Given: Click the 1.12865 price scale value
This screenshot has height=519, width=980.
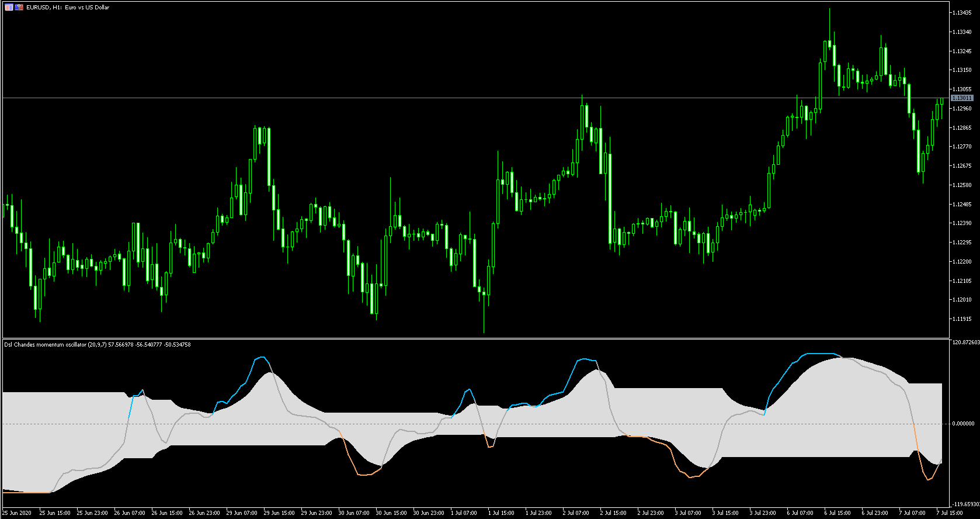Looking at the screenshot, I should click(x=962, y=128).
